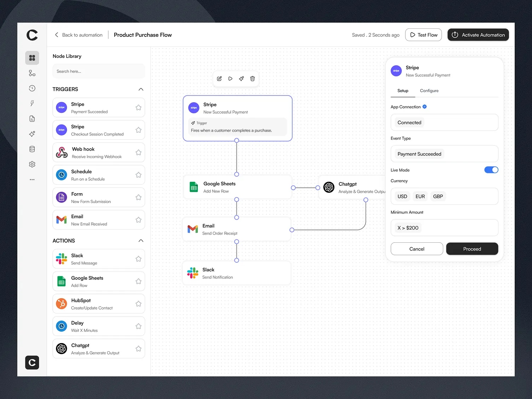Add Schedule trigger from library
The height and width of the screenshot is (399, 532).
click(99, 175)
